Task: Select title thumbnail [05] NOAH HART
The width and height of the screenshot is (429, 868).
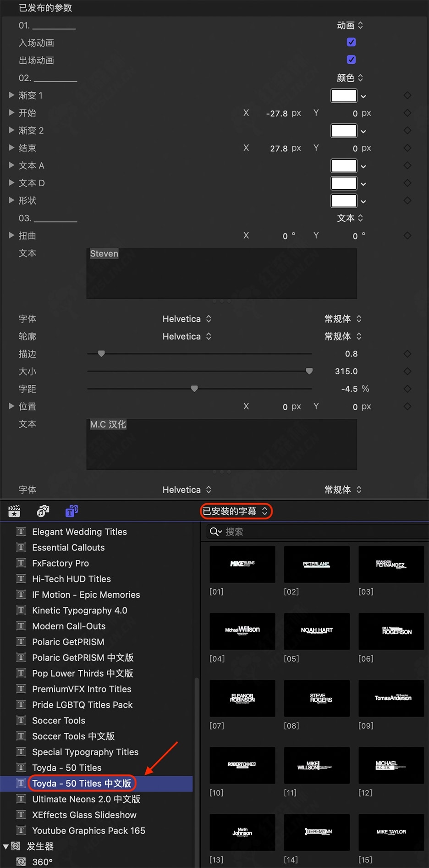Action: pyautogui.click(x=317, y=631)
